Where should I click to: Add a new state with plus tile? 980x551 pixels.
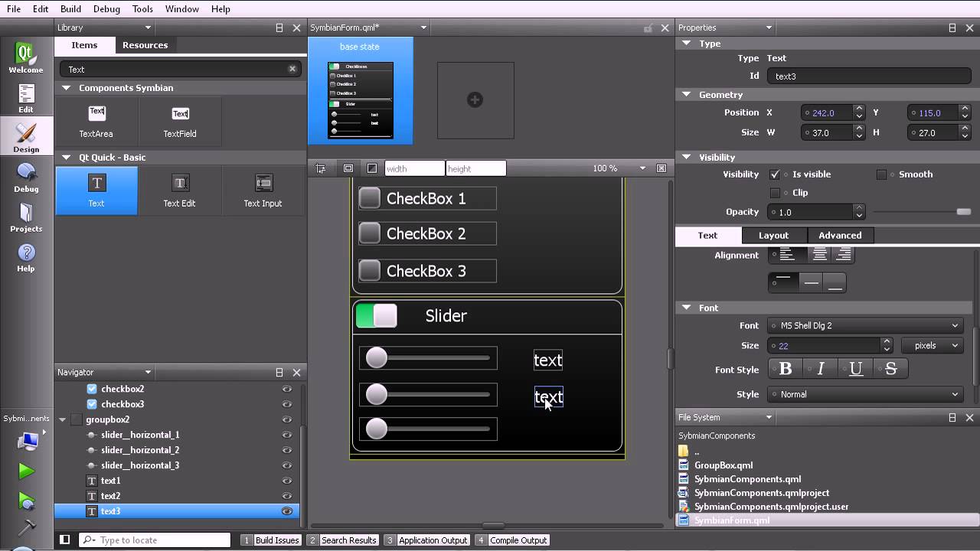coord(475,100)
